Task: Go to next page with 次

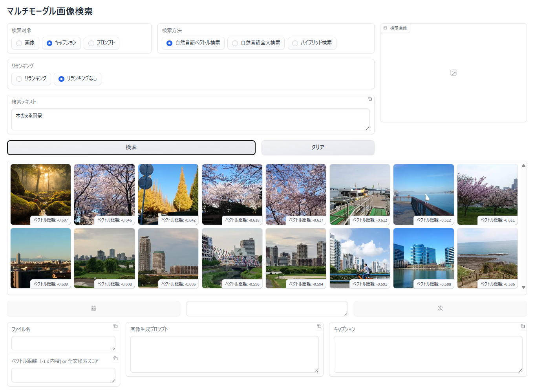Action: point(440,309)
